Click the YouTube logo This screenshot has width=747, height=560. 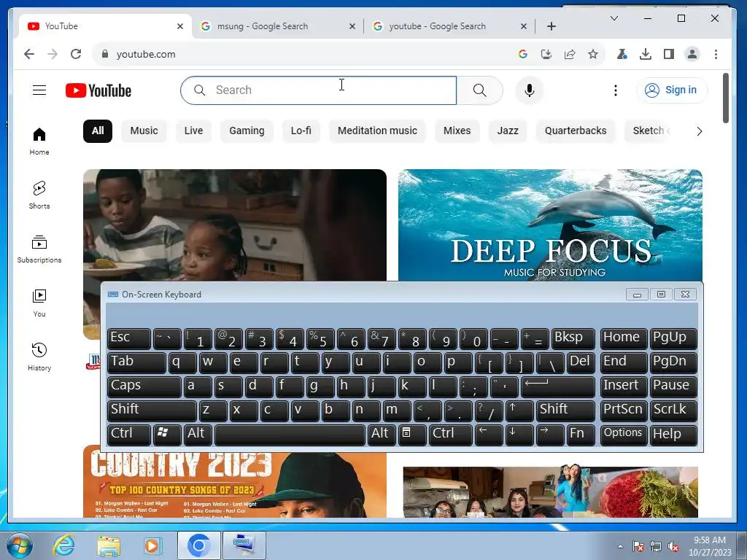tap(98, 90)
